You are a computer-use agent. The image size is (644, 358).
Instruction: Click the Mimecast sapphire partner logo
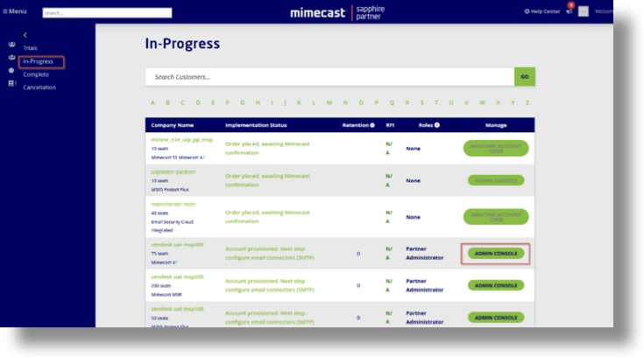pos(337,13)
